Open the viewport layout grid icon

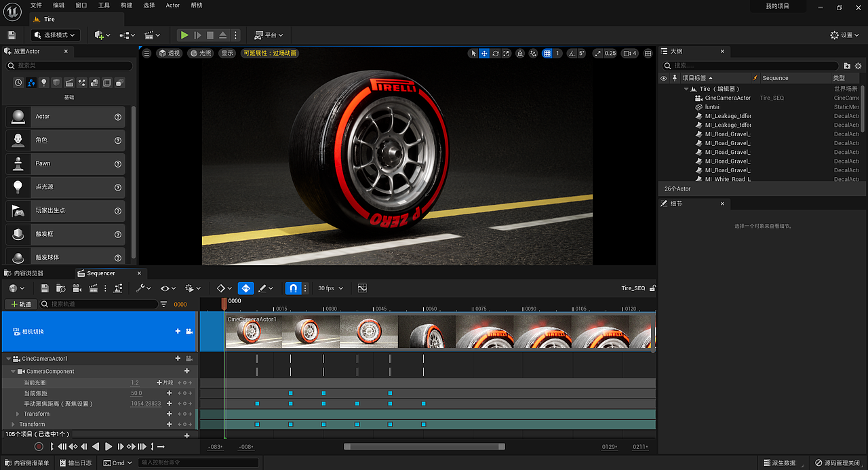pos(648,53)
